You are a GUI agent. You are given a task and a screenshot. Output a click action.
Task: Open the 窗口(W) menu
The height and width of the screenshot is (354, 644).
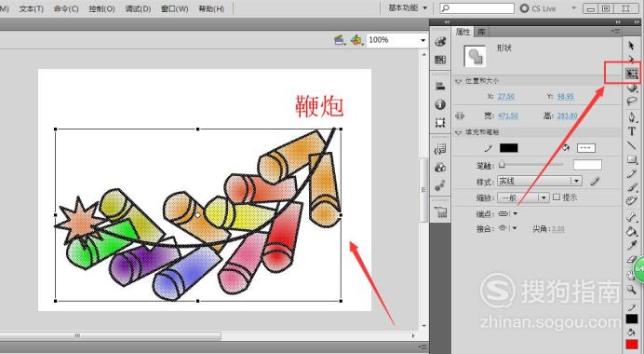(x=175, y=8)
